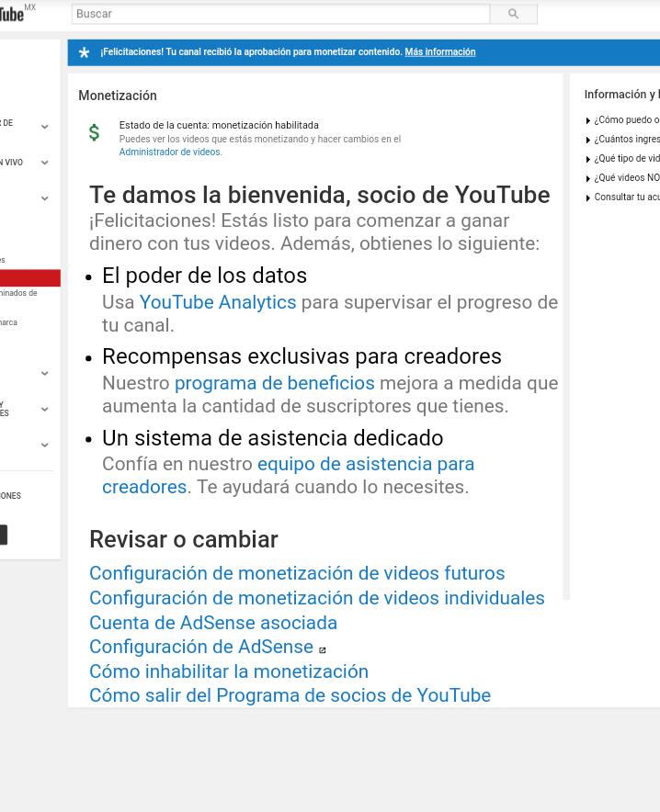This screenshot has height=812, width=660.
Task: Click 'Un sistema de asistencia dedicado' heading
Action: [x=272, y=438]
